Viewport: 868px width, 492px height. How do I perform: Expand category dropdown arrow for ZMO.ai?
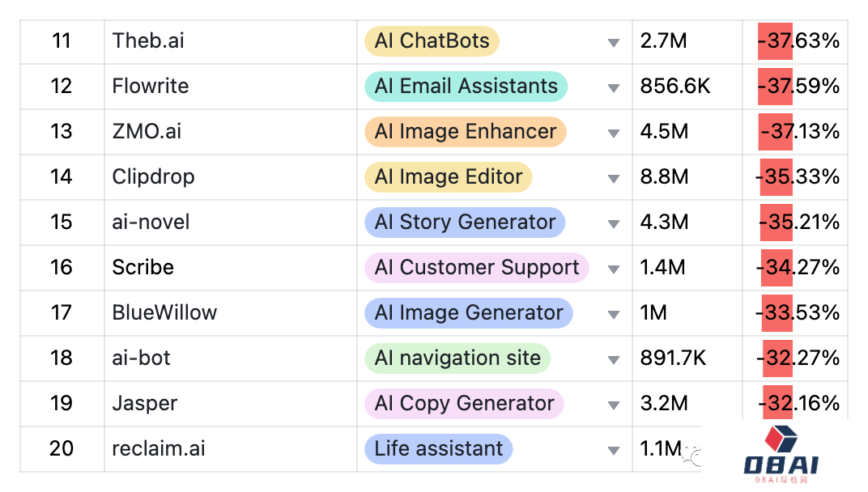pos(613,134)
